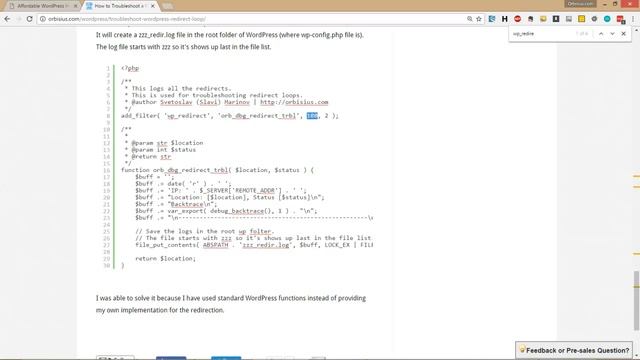
Task: Click the '<?php' opening line of code
Action: 130,68
